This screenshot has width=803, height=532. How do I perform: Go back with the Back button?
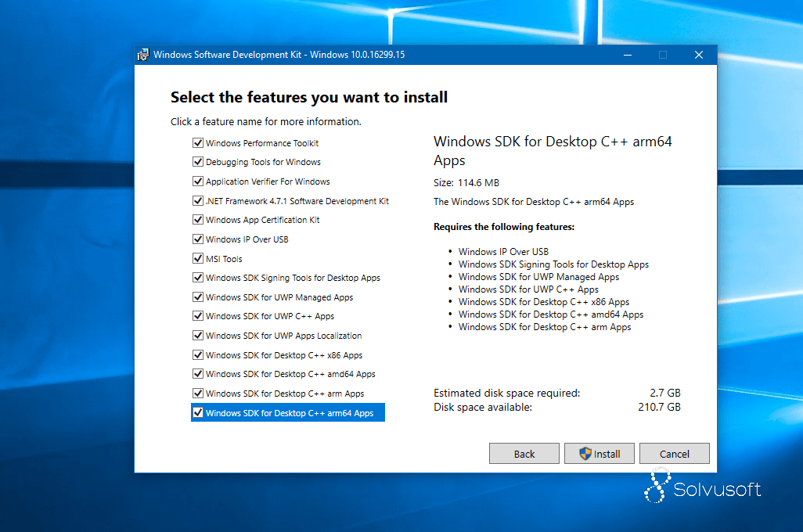pyautogui.click(x=524, y=454)
